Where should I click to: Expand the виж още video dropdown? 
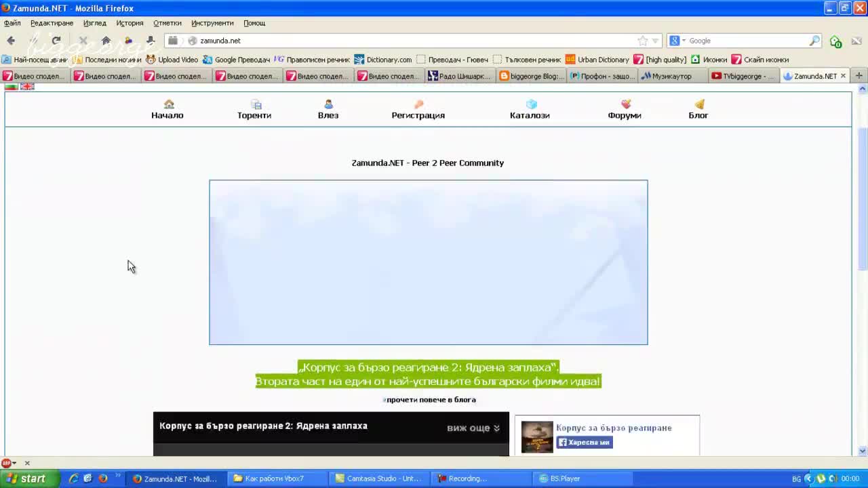(473, 428)
